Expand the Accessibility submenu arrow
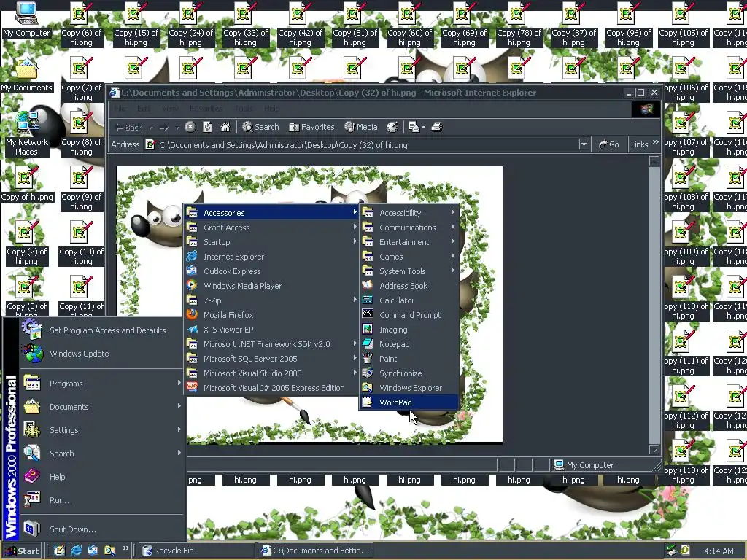This screenshot has height=560, width=747. pyautogui.click(x=452, y=212)
